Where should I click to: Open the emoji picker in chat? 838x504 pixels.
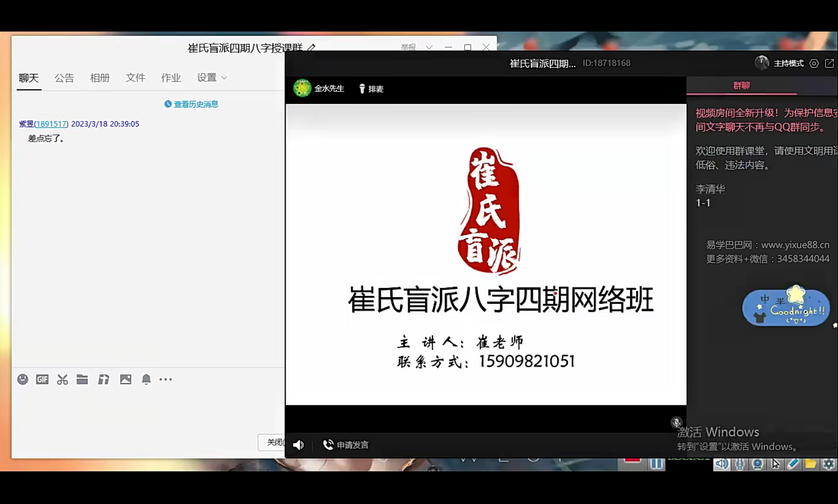(x=23, y=379)
